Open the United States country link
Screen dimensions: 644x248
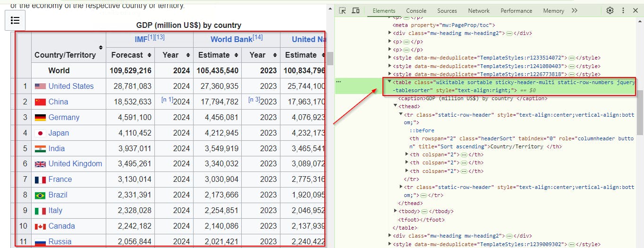[x=71, y=86]
